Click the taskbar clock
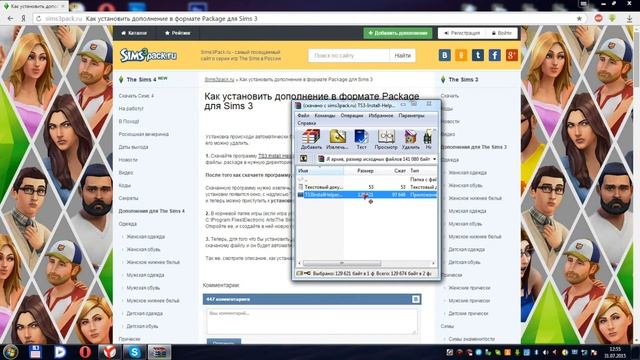This screenshot has width=640, height=360. pyautogui.click(x=615, y=352)
